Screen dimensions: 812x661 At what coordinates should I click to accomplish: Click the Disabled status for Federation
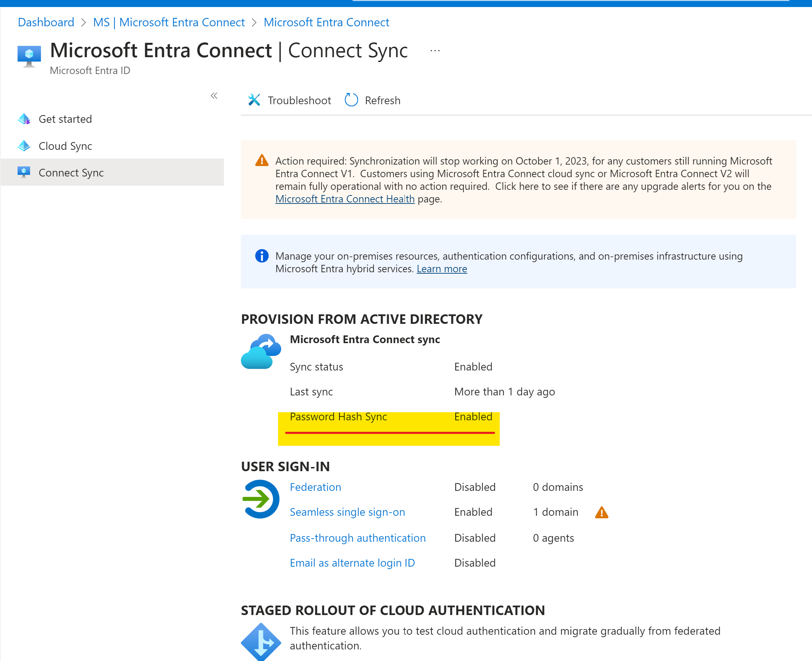click(x=475, y=487)
